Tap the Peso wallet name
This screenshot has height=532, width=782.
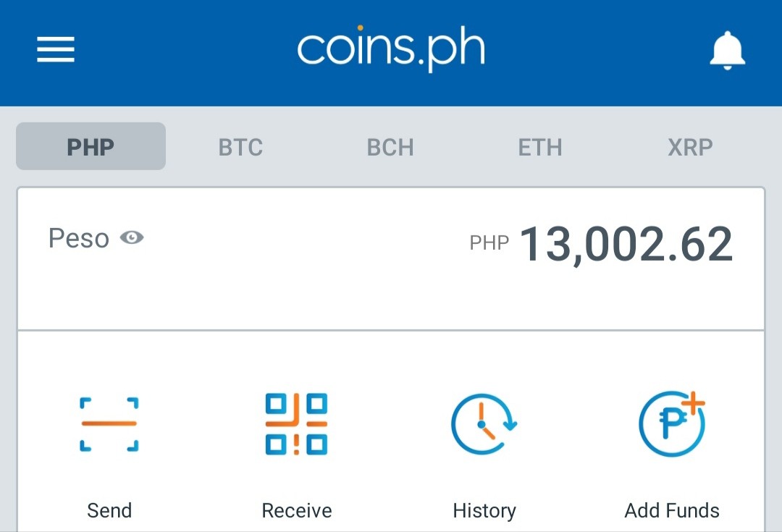pos(79,238)
